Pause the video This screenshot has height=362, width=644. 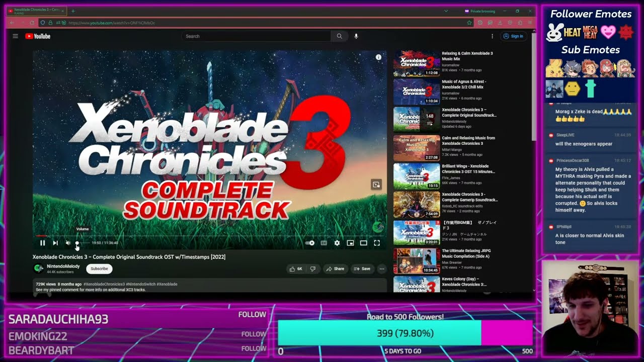click(x=42, y=243)
